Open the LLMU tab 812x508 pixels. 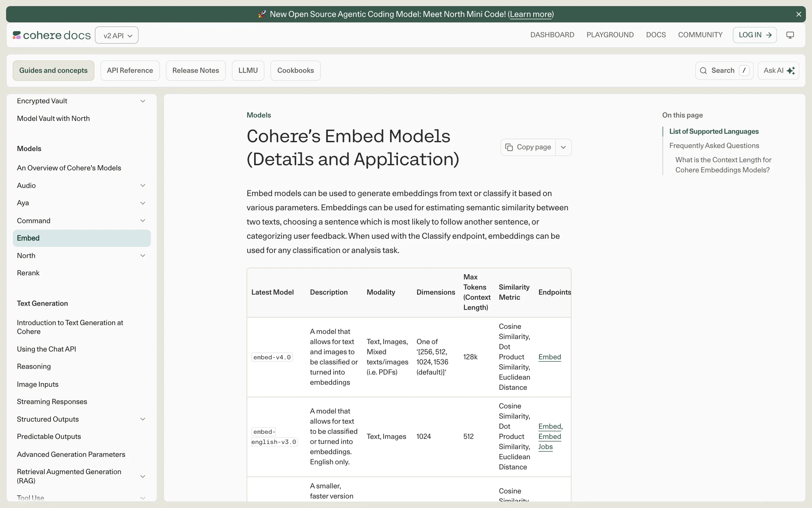[248, 70]
